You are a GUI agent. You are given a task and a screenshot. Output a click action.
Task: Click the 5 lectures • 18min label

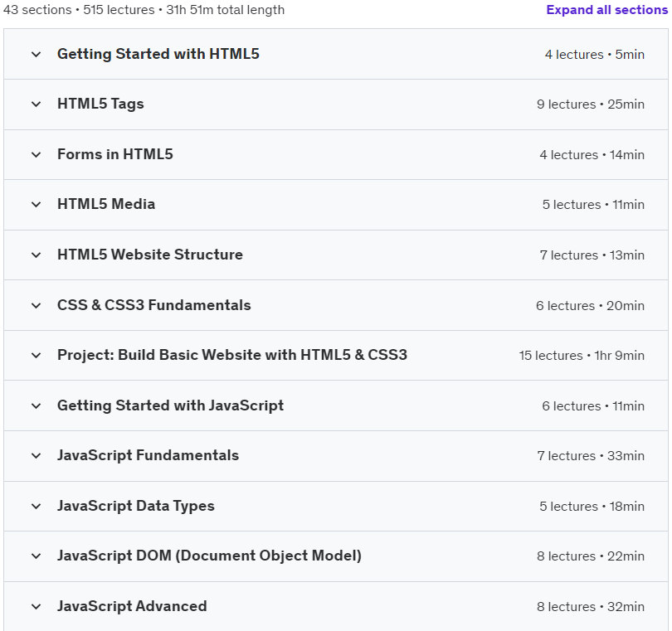[592, 507]
